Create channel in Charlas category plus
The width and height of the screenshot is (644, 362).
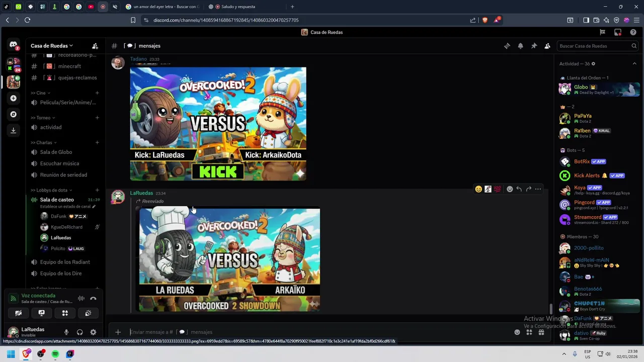coord(97,142)
